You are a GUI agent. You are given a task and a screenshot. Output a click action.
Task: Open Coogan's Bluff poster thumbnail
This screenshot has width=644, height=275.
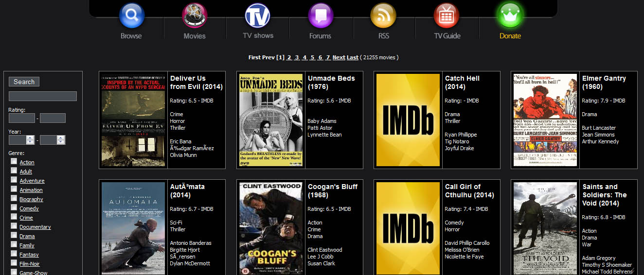[x=271, y=228]
